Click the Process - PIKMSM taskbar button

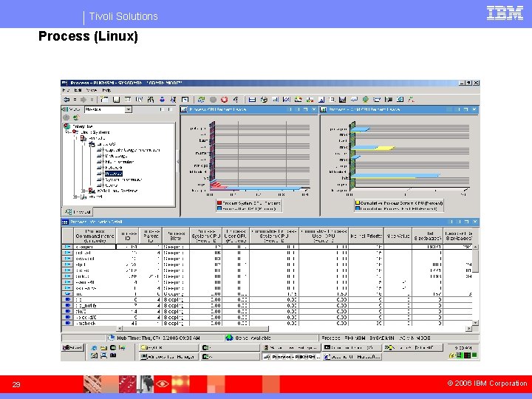click(291, 357)
